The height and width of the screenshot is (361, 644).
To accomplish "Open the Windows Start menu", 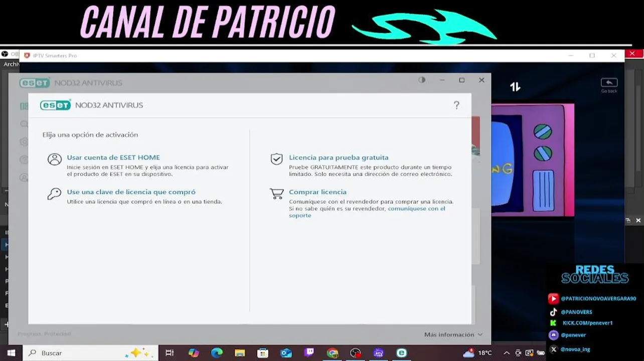I will [11, 353].
